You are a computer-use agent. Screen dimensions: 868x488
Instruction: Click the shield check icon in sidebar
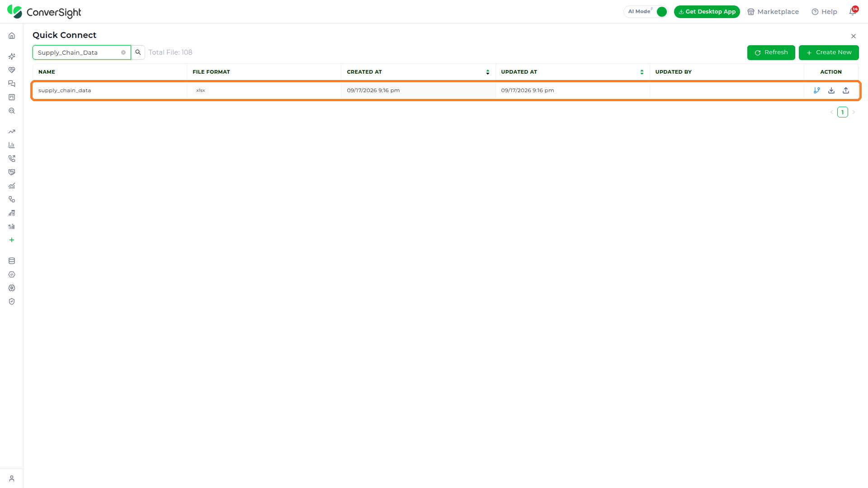click(12, 301)
